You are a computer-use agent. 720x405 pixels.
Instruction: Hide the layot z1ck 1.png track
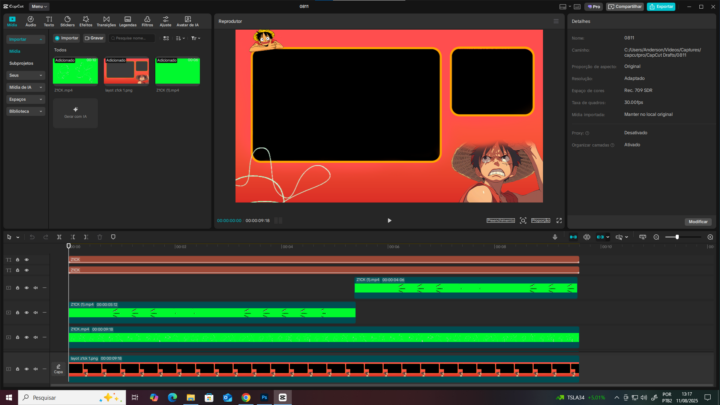pos(27,369)
